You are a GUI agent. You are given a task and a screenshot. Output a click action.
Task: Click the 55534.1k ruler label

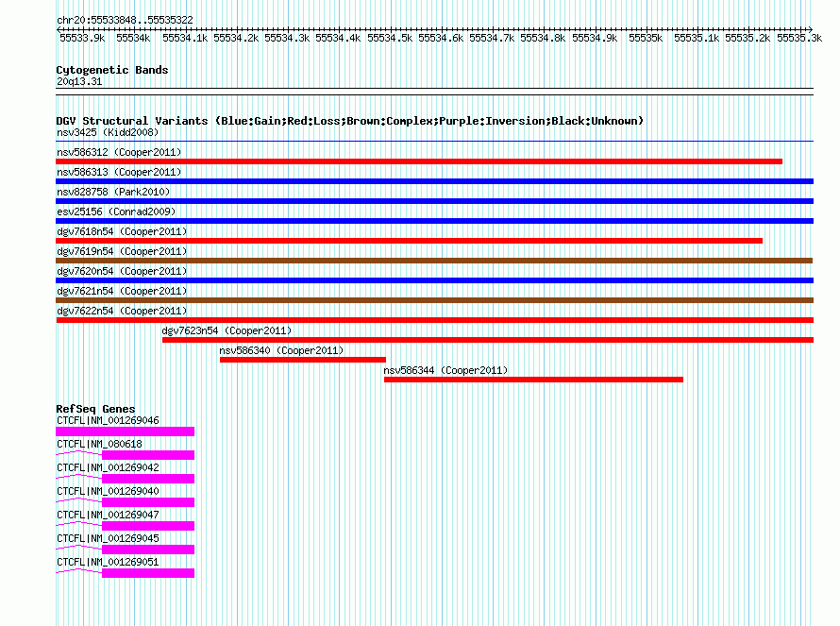point(184,38)
